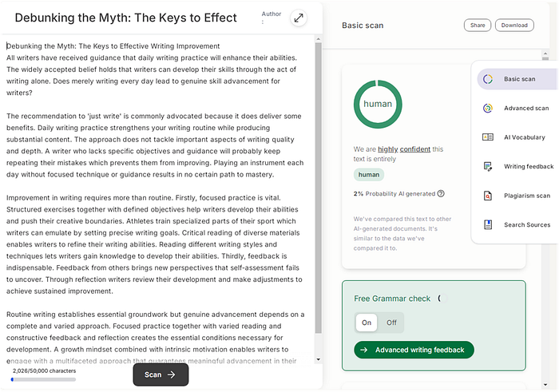The width and height of the screenshot is (559, 392).
Task: Click the Download button
Action: click(514, 26)
